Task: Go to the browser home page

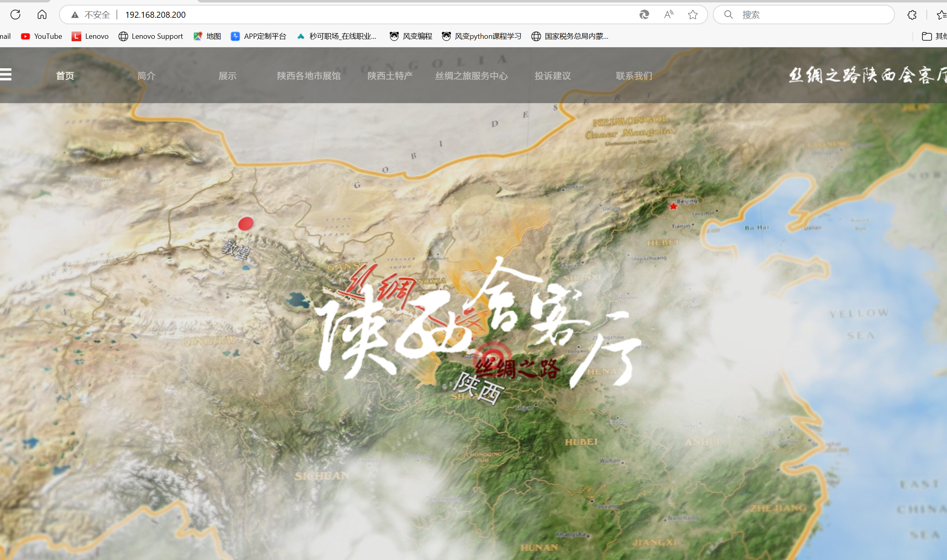Action: coord(42,15)
